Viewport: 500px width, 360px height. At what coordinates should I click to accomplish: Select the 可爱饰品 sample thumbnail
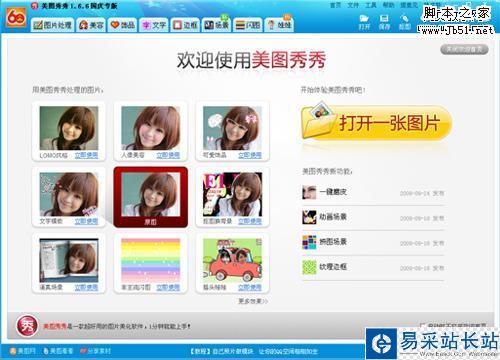point(232,128)
